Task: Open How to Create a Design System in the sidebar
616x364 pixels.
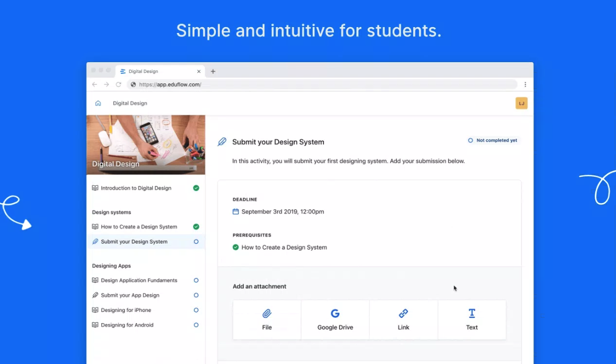Action: pos(146,227)
